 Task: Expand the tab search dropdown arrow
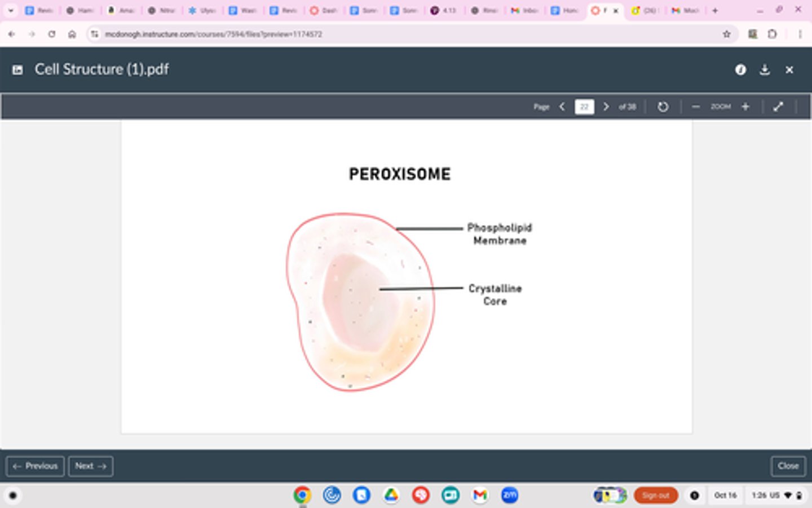[x=10, y=10]
